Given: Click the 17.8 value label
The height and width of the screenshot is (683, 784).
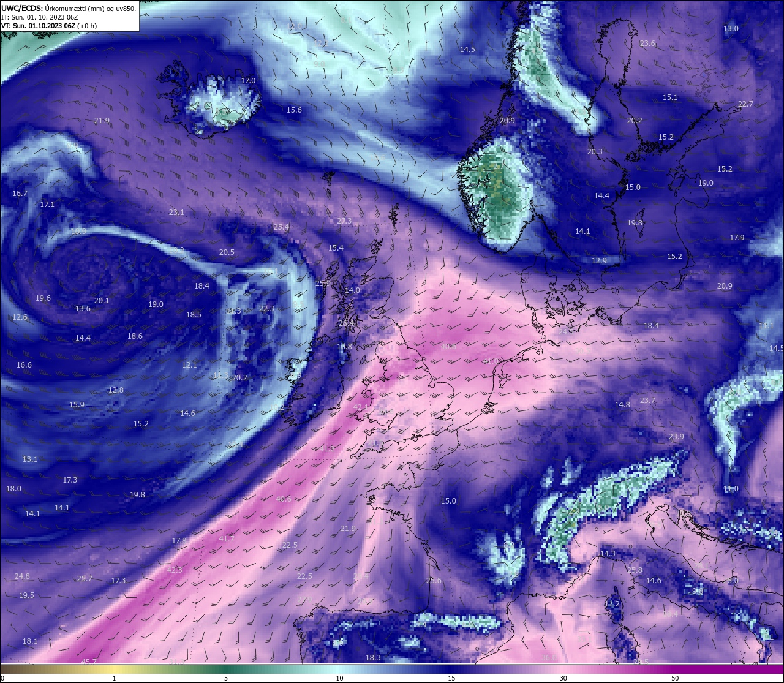Looking at the screenshot, I should click(179, 541).
